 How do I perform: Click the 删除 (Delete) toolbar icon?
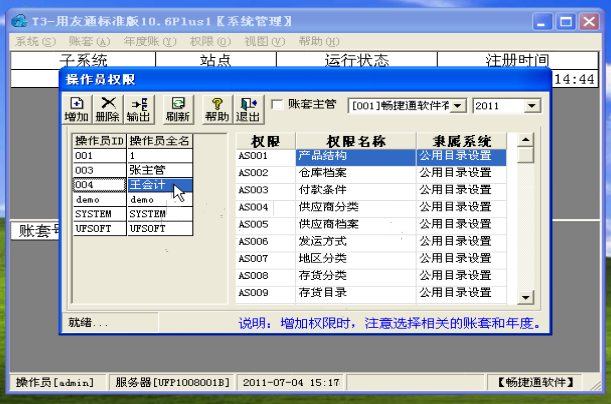(108, 109)
